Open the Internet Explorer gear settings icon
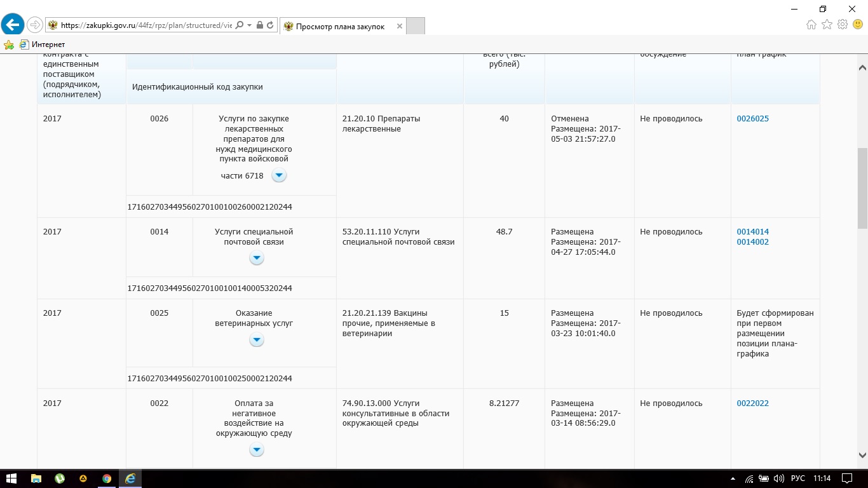Image resolution: width=868 pixels, height=488 pixels. coord(843,25)
